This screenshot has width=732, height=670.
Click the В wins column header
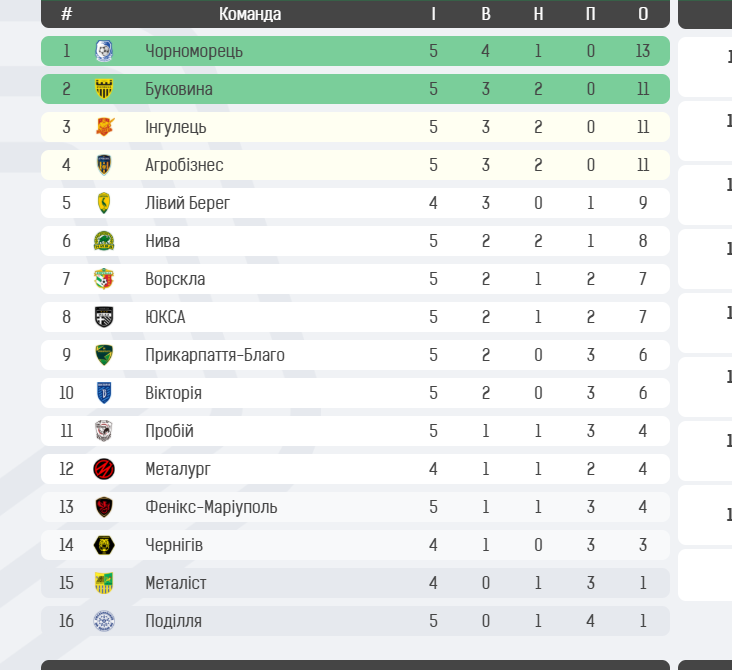click(486, 14)
